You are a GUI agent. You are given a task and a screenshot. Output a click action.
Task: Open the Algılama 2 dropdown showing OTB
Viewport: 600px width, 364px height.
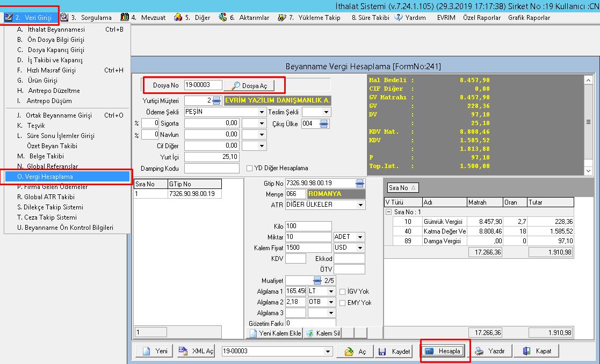click(331, 302)
